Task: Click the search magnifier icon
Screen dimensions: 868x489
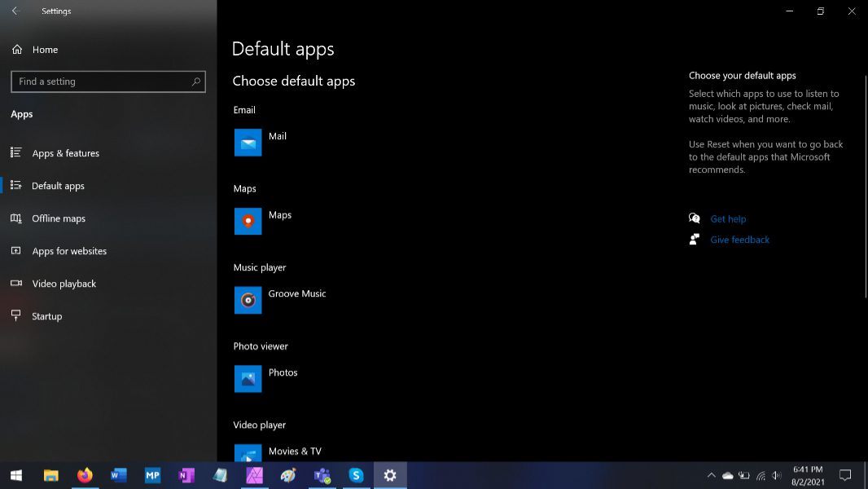Action: [196, 81]
